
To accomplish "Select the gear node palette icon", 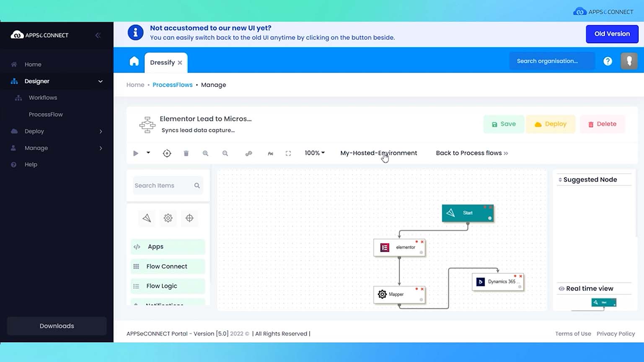I will coord(168,218).
